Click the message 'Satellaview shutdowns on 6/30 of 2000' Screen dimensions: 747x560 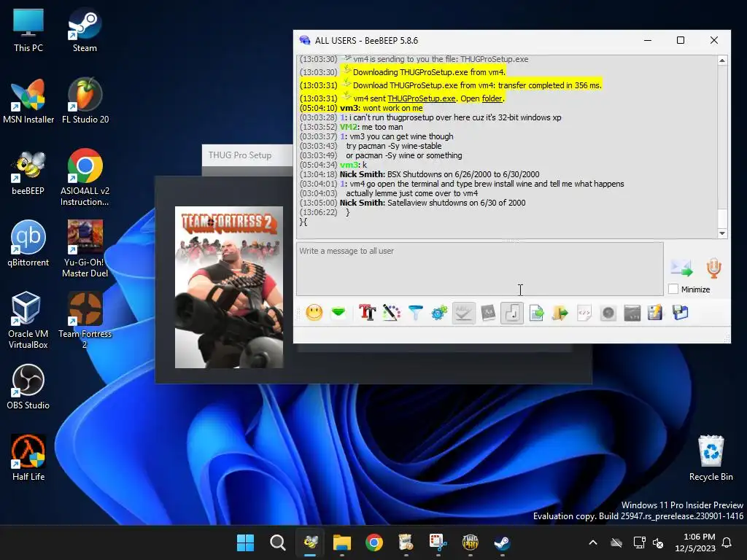[457, 203]
